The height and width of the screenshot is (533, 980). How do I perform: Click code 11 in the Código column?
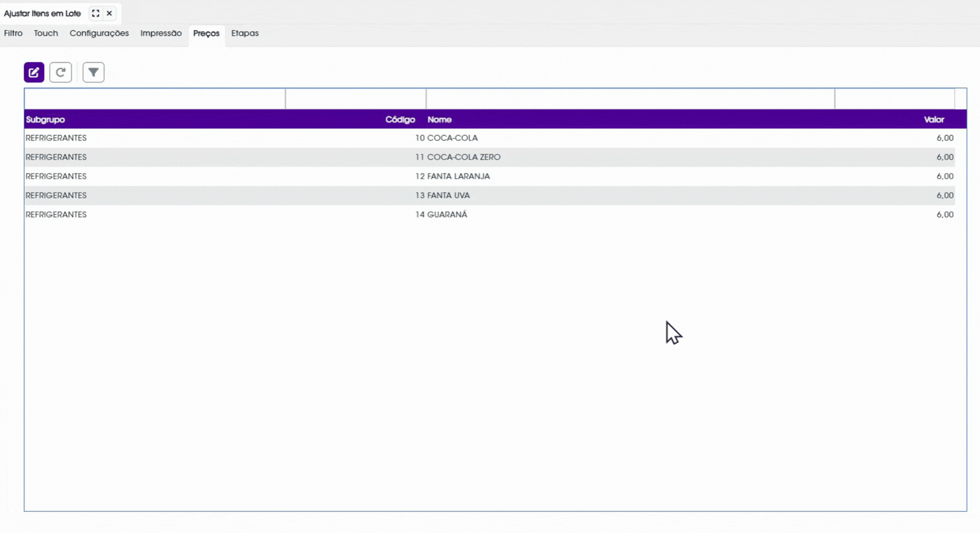tap(420, 157)
